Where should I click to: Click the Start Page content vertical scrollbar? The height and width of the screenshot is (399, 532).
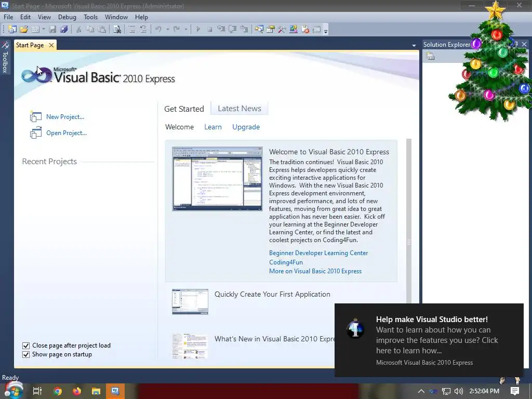[409, 221]
